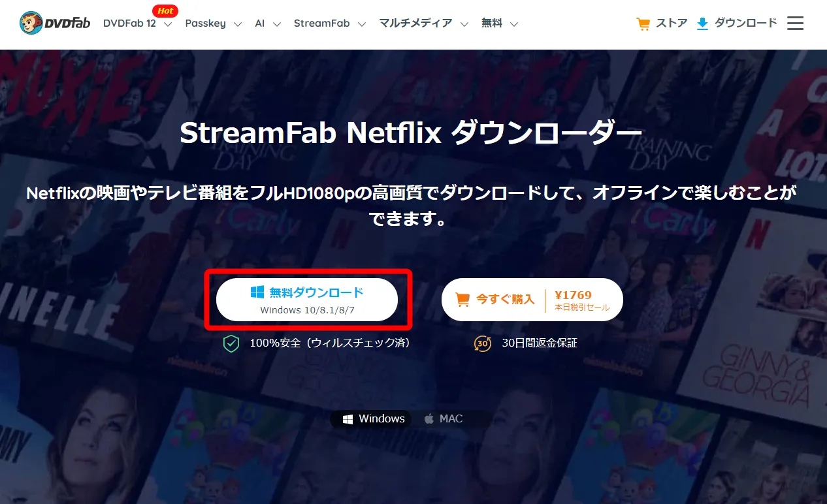827x504 pixels.
Task: Click the Hot badge on DVDFab 12
Action: [x=165, y=11]
